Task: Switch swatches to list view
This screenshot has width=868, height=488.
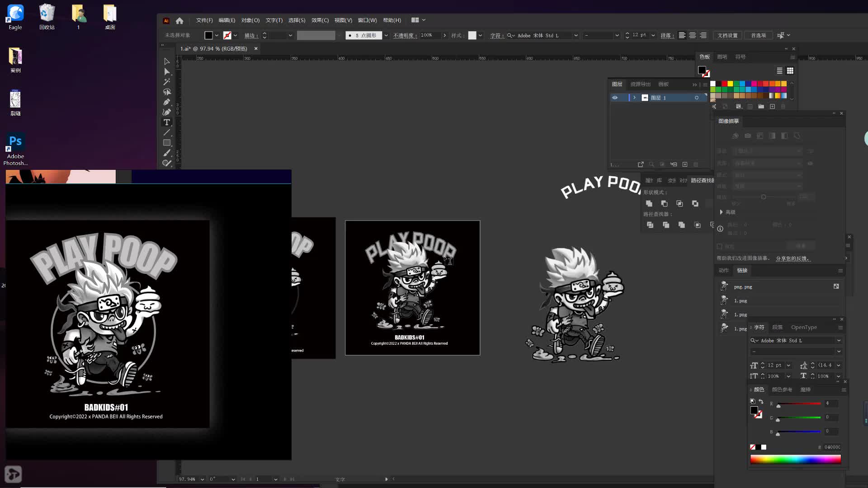Action: [779, 71]
